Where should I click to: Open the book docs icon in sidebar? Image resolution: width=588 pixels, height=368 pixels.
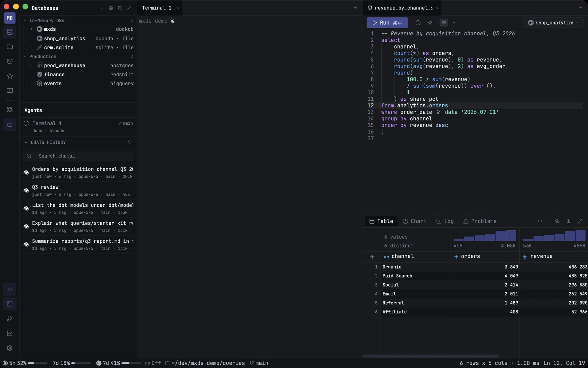(10, 91)
